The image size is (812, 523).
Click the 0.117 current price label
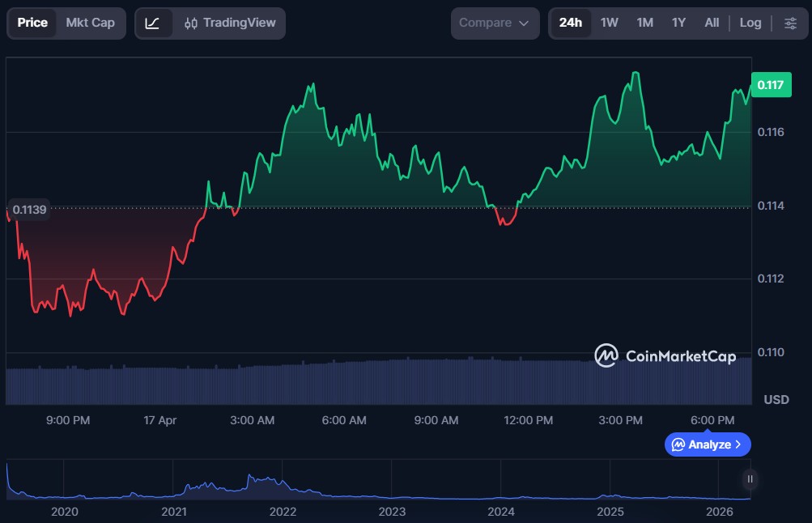point(771,84)
